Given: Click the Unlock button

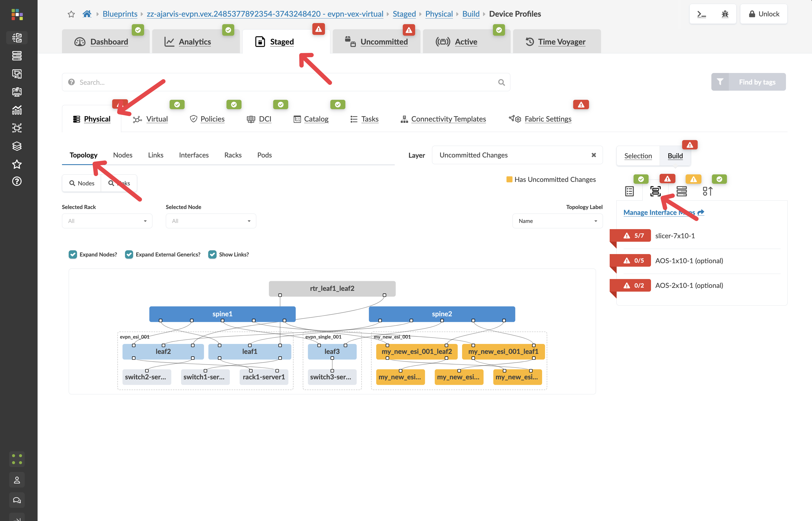Looking at the screenshot, I should point(764,14).
